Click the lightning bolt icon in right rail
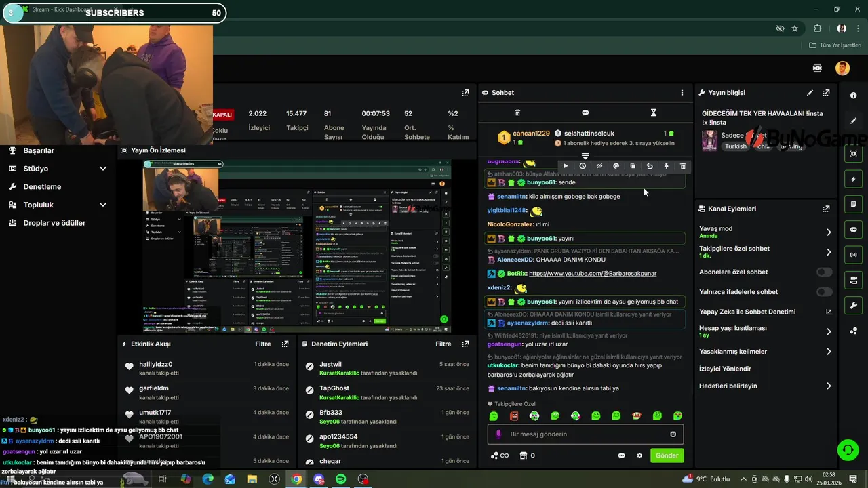868x488 pixels. pyautogui.click(x=853, y=180)
